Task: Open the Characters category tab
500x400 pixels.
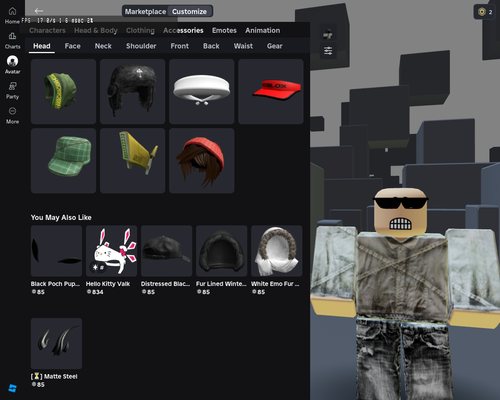Action: coord(47,30)
